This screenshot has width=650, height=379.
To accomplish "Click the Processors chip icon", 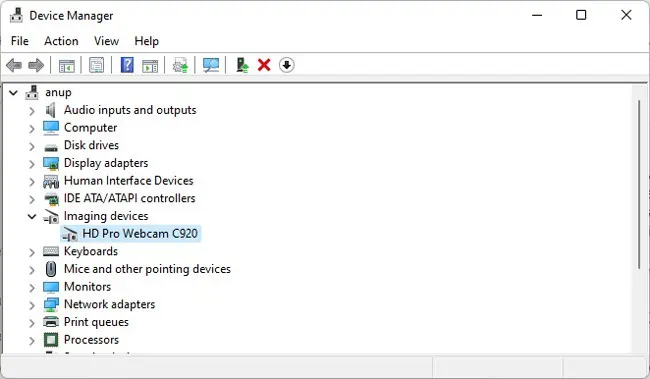I will (51, 340).
